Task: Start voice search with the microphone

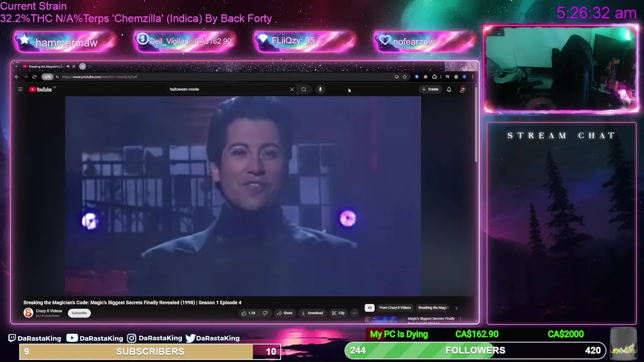Action: click(x=320, y=89)
